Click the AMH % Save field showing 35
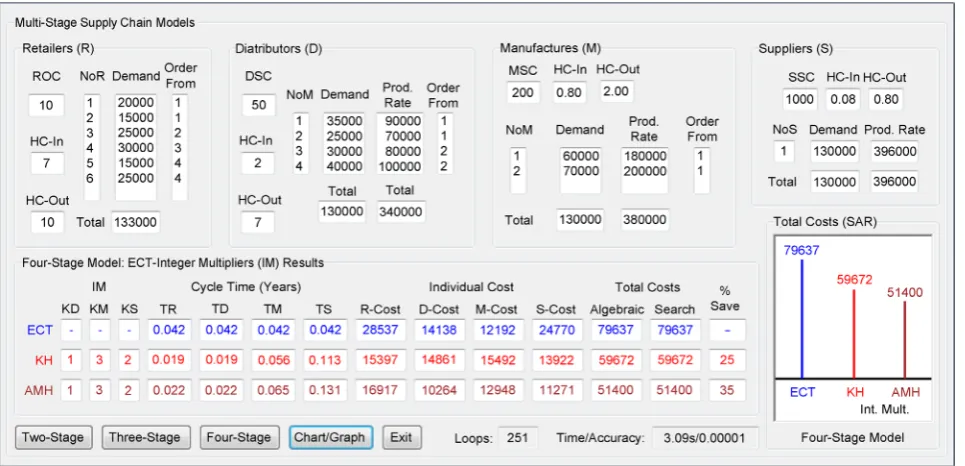This screenshot has width=965, height=466. point(727,390)
